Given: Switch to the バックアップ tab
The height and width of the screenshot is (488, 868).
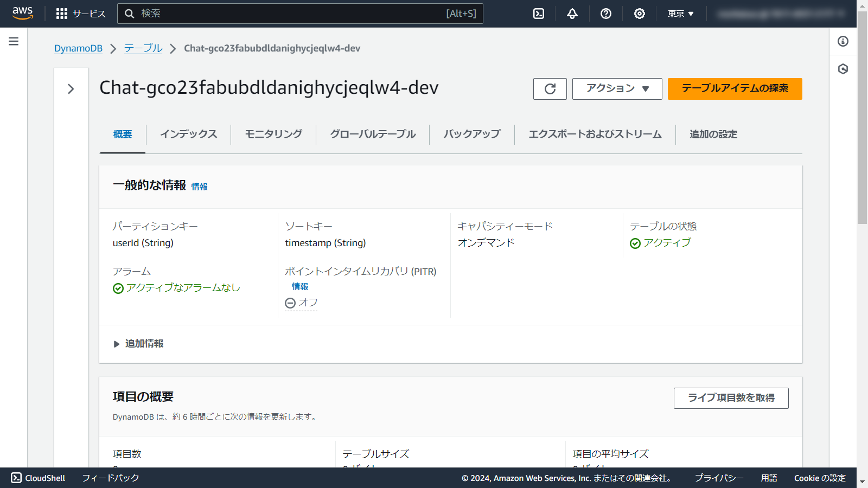Looking at the screenshot, I should (471, 134).
